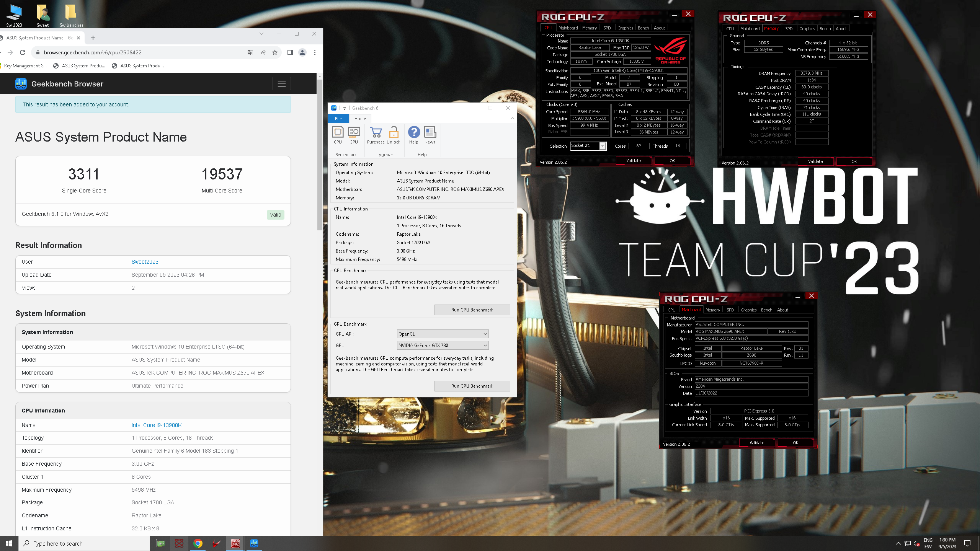
Task: Reload the Chrome page
Action: 23,52
